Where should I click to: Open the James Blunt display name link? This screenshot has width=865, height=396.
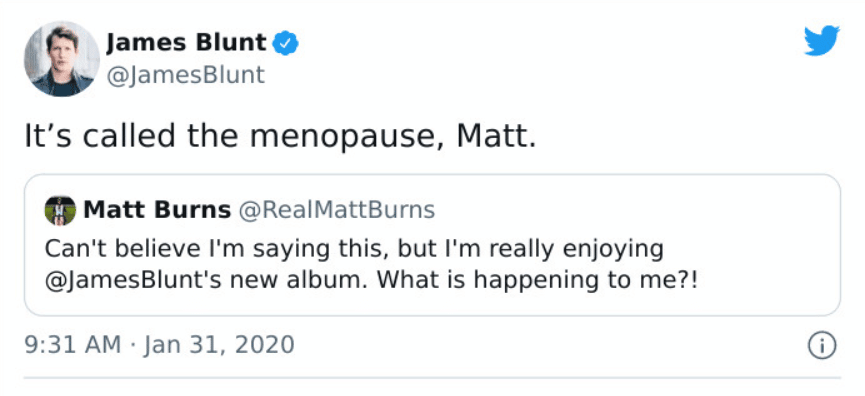186,42
